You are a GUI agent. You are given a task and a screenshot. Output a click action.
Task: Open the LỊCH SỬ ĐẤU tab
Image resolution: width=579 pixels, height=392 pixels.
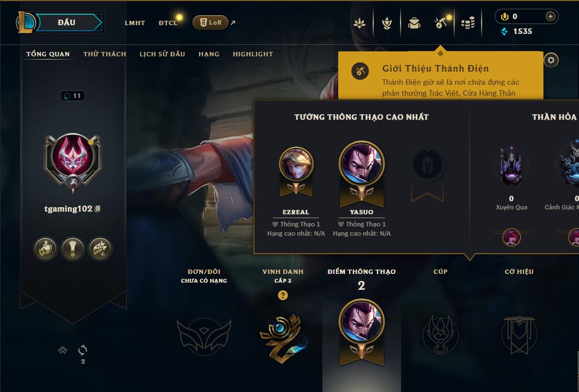click(162, 54)
